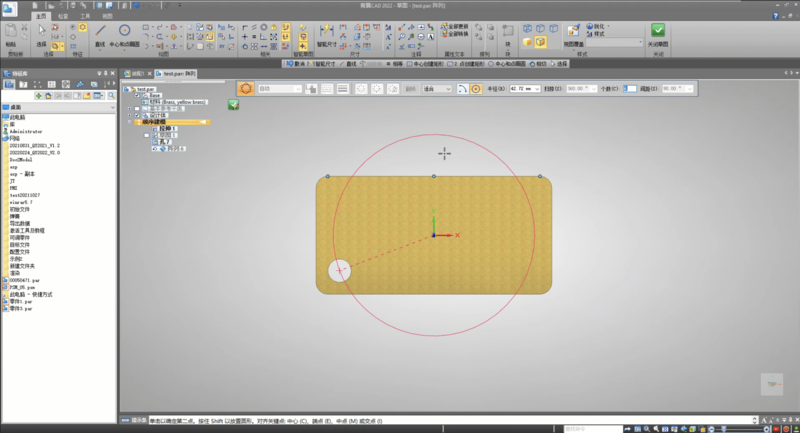Click the Paste (粘贴) clipboard icon
Screen dimensions: 800x433
pyautogui.click(x=10, y=32)
